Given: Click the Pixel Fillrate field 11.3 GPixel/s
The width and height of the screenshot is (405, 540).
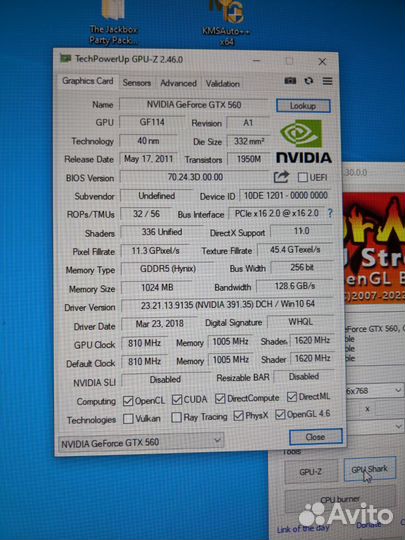Looking at the screenshot, I should pos(155,250).
